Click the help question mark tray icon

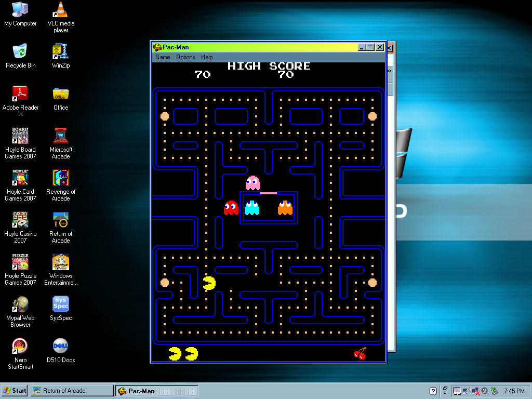pyautogui.click(x=433, y=391)
